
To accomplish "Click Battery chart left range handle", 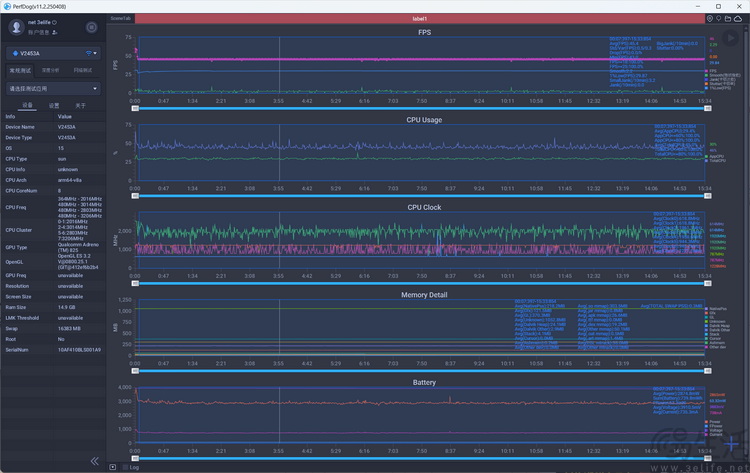I will tap(135, 459).
